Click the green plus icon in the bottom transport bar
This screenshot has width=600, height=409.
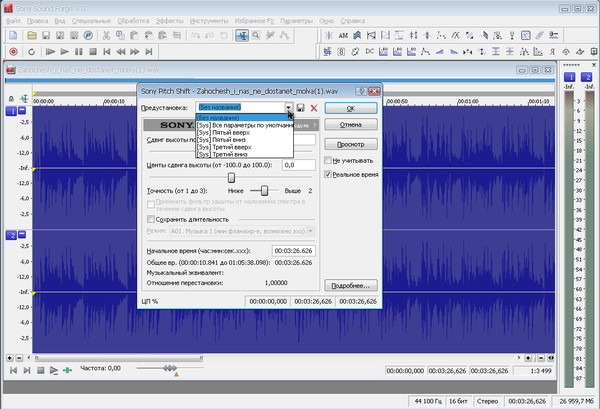tap(67, 370)
